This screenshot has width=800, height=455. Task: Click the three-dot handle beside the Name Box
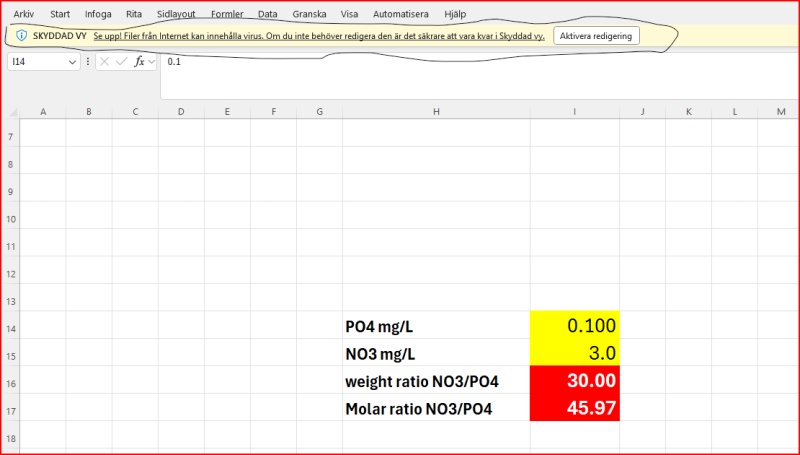(88, 62)
